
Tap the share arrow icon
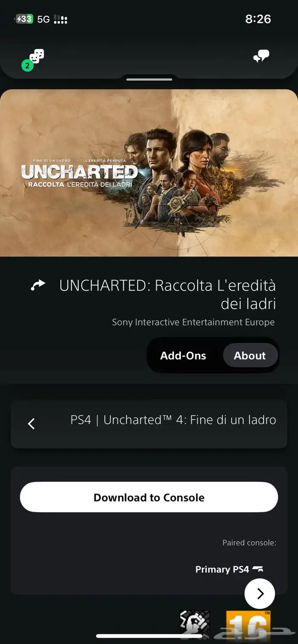(38, 285)
